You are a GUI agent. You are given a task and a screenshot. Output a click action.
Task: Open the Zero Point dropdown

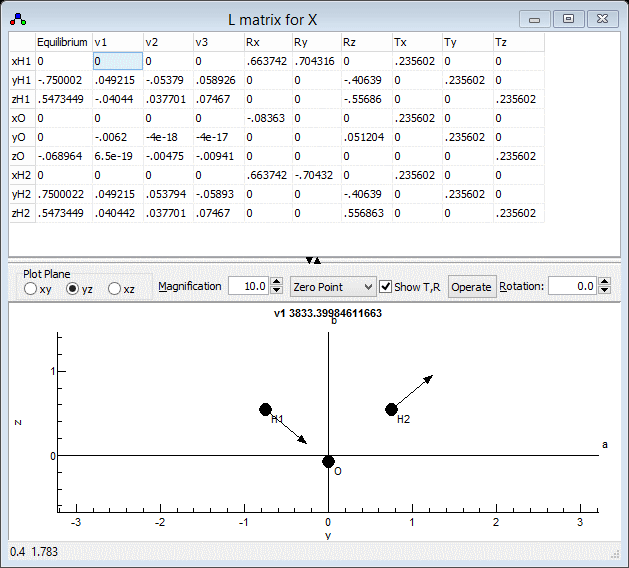(333, 287)
